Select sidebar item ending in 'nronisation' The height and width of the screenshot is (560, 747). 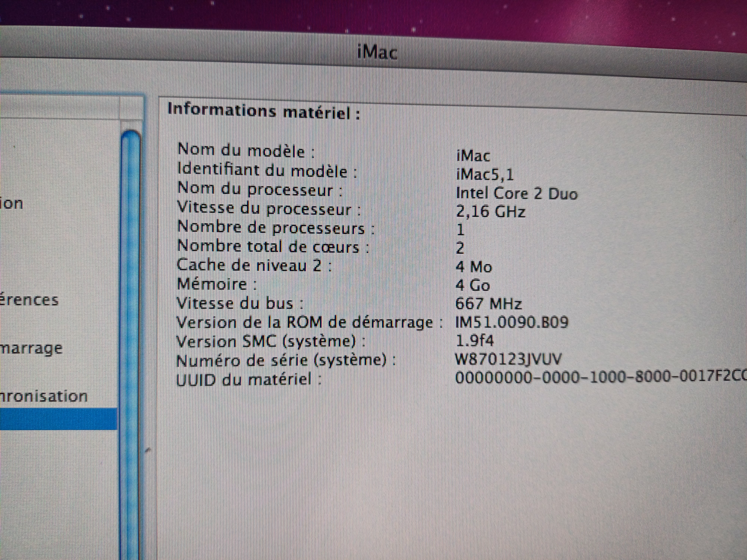tap(44, 396)
